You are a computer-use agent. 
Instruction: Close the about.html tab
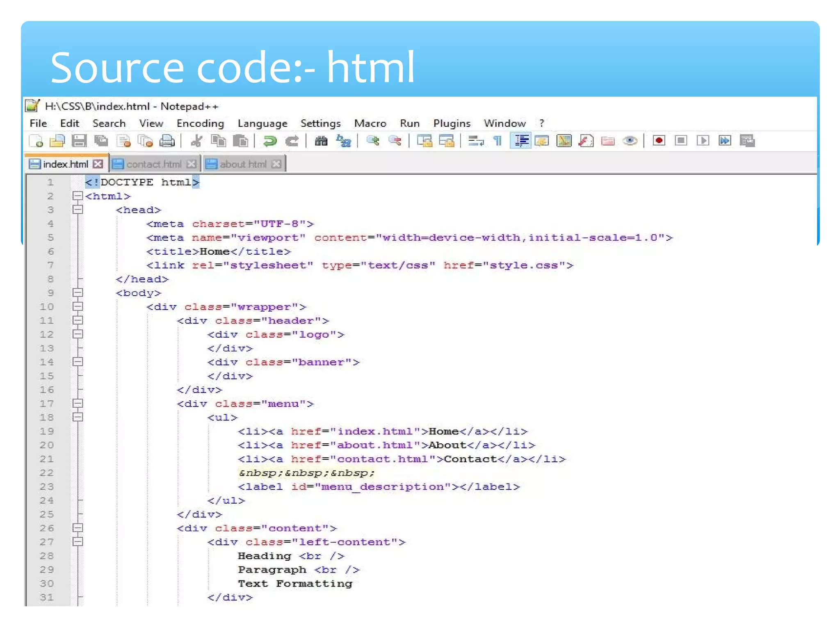[x=277, y=164]
